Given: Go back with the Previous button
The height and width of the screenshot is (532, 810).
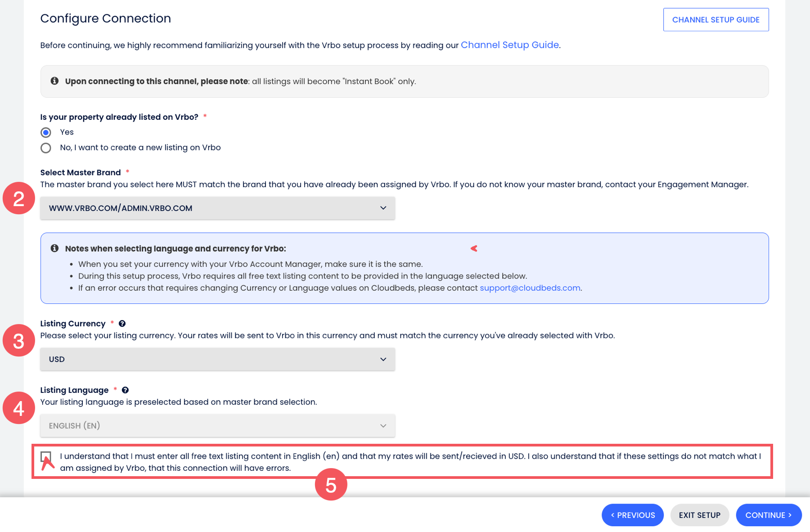Looking at the screenshot, I should pos(632,515).
